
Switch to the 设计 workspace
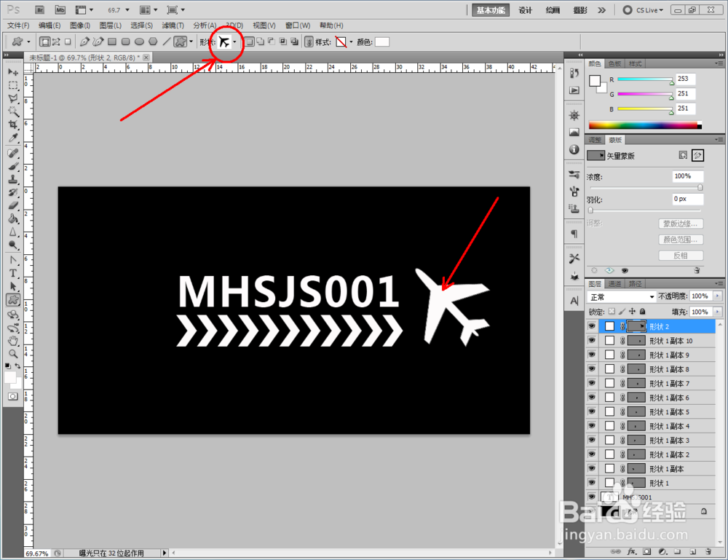click(525, 10)
